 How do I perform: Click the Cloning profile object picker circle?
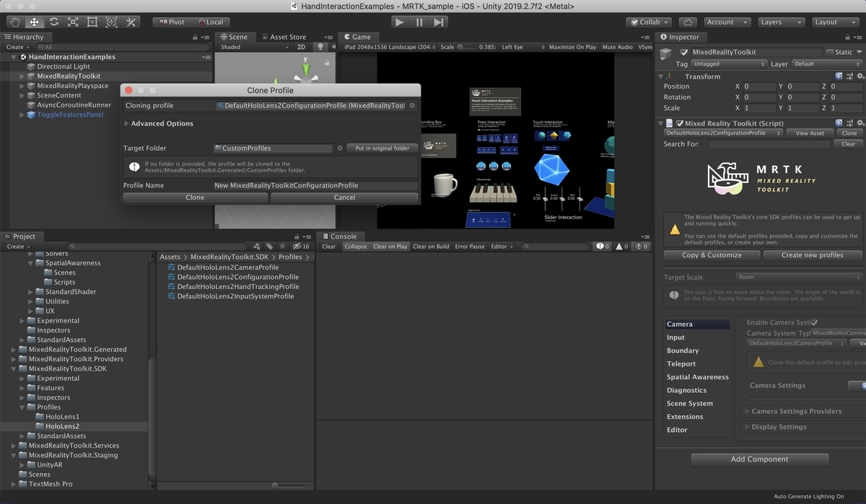click(x=412, y=105)
